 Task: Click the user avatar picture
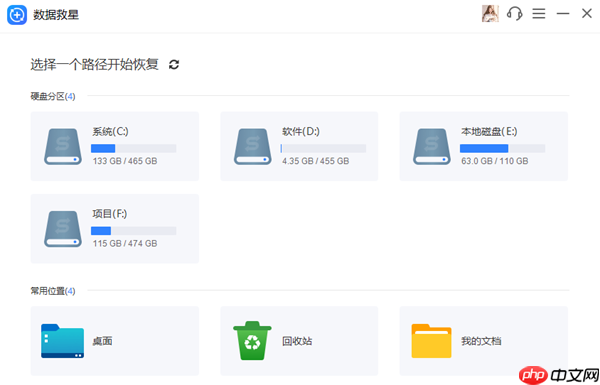[490, 14]
